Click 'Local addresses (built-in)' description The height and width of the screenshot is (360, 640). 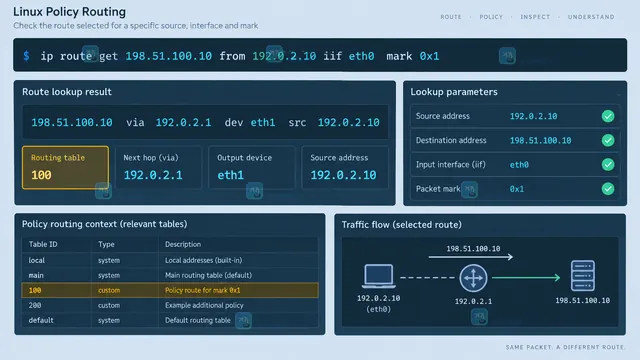pyautogui.click(x=203, y=260)
